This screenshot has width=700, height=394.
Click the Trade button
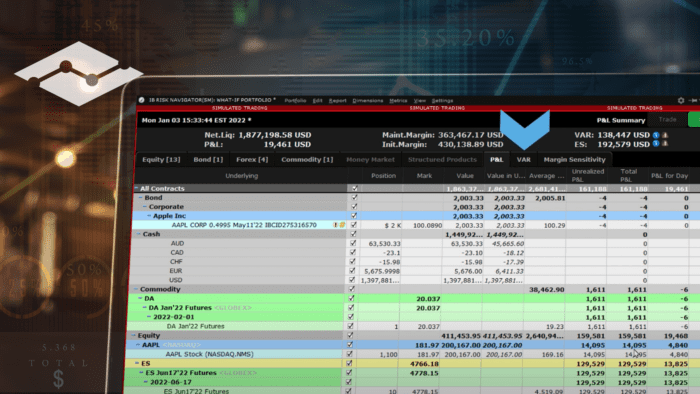tap(667, 120)
